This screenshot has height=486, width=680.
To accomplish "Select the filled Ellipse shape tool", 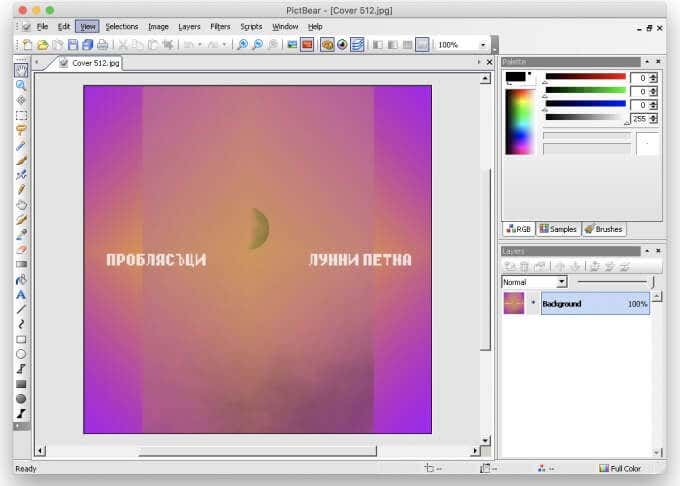I will coord(21,399).
